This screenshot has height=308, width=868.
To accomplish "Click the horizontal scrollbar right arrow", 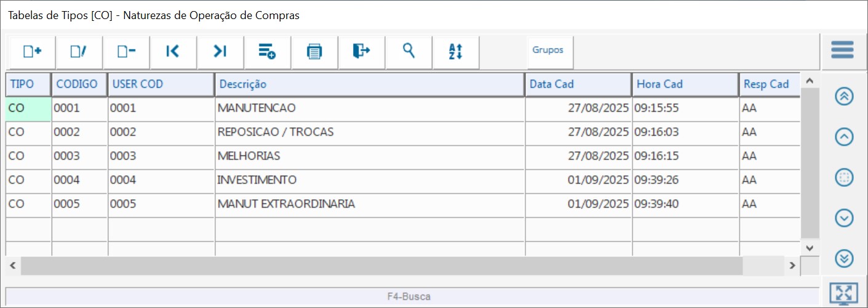I will (793, 266).
